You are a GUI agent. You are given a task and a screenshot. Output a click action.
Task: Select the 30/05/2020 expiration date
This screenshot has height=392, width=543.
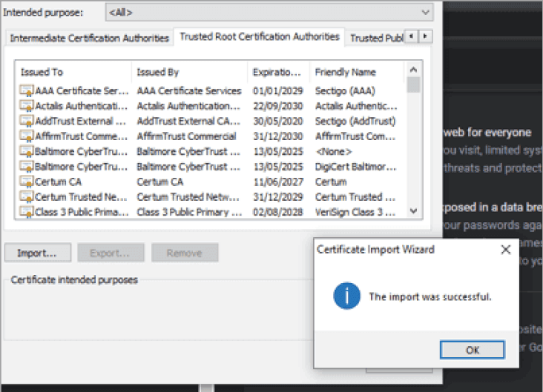click(278, 121)
